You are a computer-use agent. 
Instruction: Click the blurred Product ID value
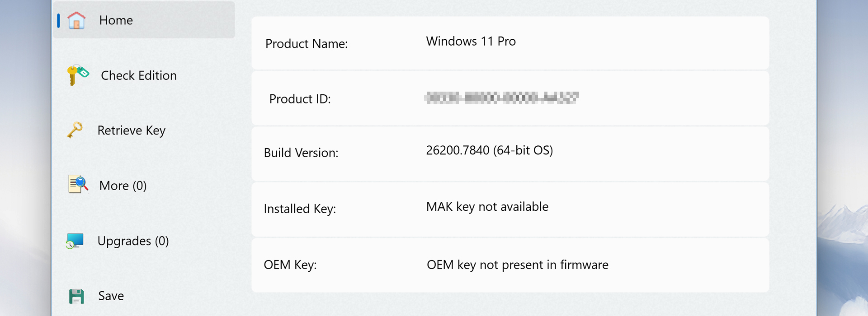click(x=502, y=98)
